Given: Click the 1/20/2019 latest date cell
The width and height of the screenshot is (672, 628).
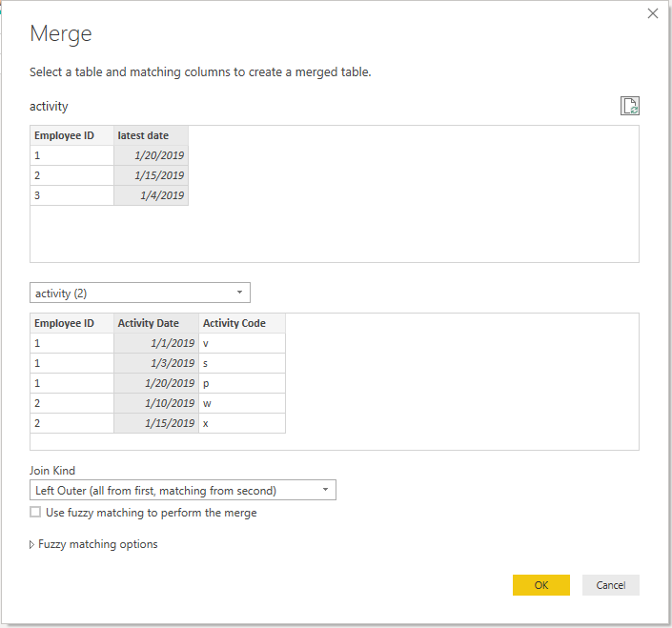Looking at the screenshot, I should 151,155.
